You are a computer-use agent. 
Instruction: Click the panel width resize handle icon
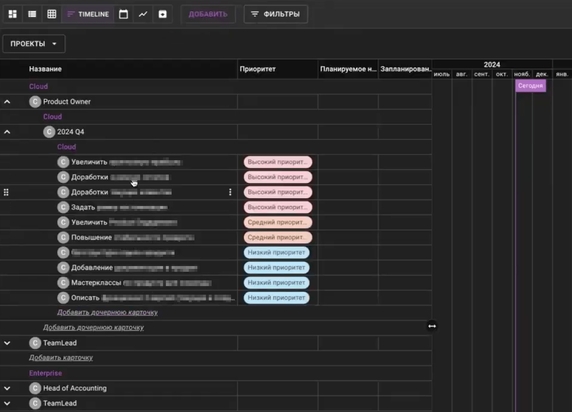432,326
